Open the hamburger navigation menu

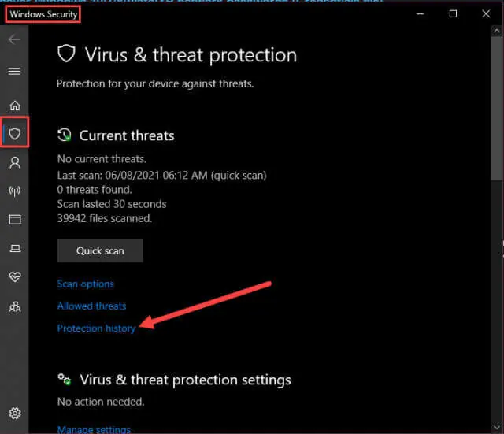[14, 71]
